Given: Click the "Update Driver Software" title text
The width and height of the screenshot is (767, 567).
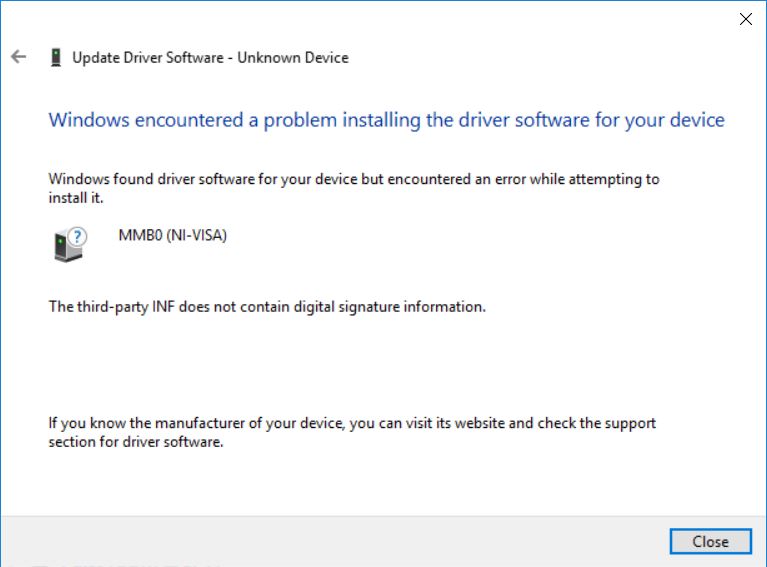Looking at the screenshot, I should click(148, 58).
